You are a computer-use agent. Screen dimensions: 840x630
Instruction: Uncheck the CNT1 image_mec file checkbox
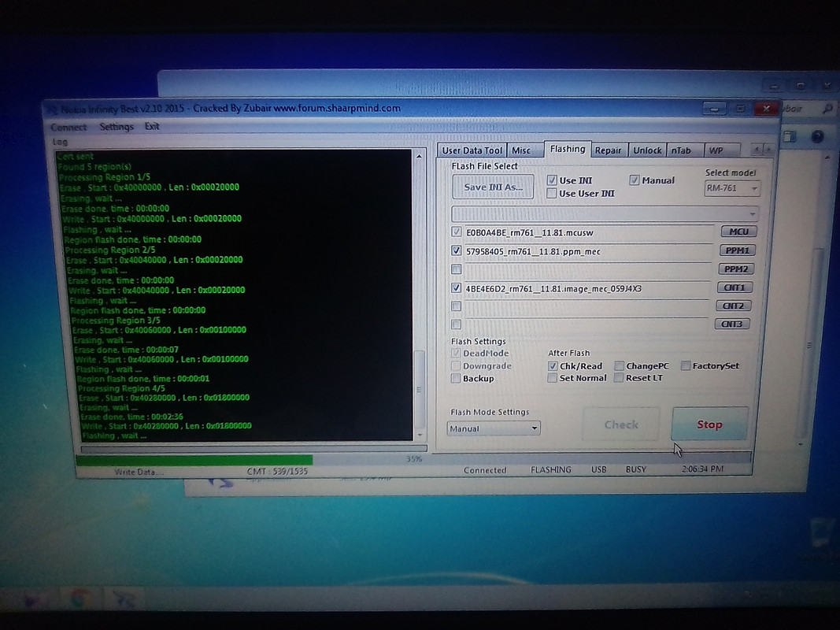[456, 287]
